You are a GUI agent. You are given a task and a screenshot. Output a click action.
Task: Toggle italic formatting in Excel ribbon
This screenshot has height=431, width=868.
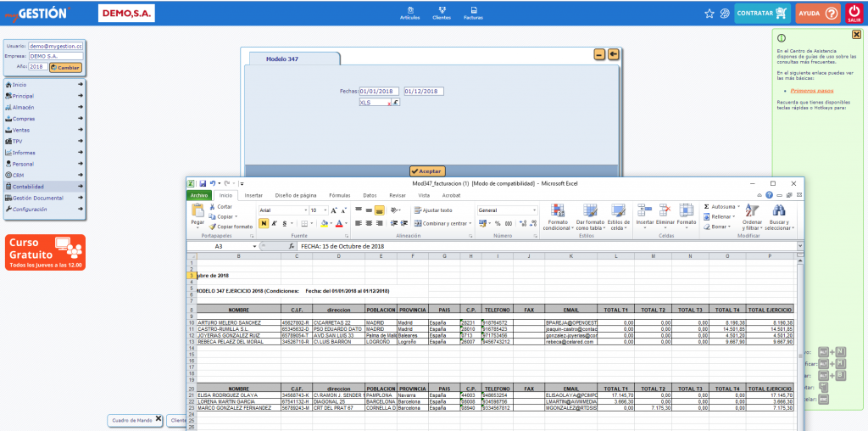[275, 223]
